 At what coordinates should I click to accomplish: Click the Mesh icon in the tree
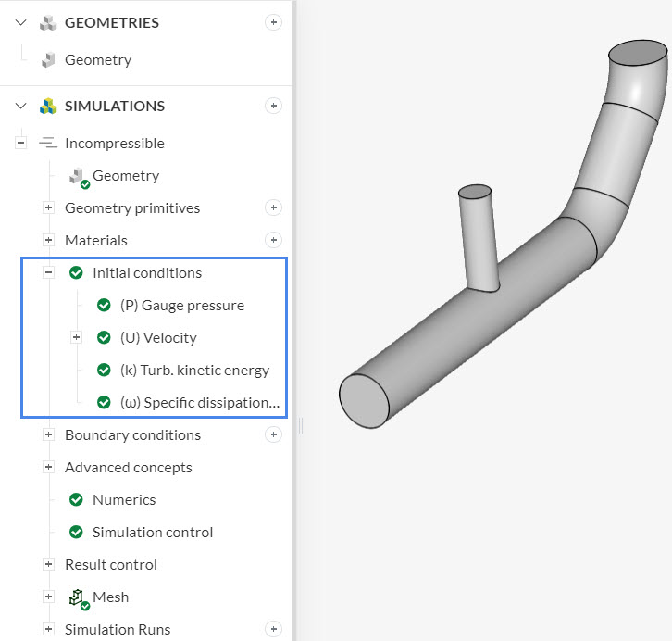tap(78, 597)
